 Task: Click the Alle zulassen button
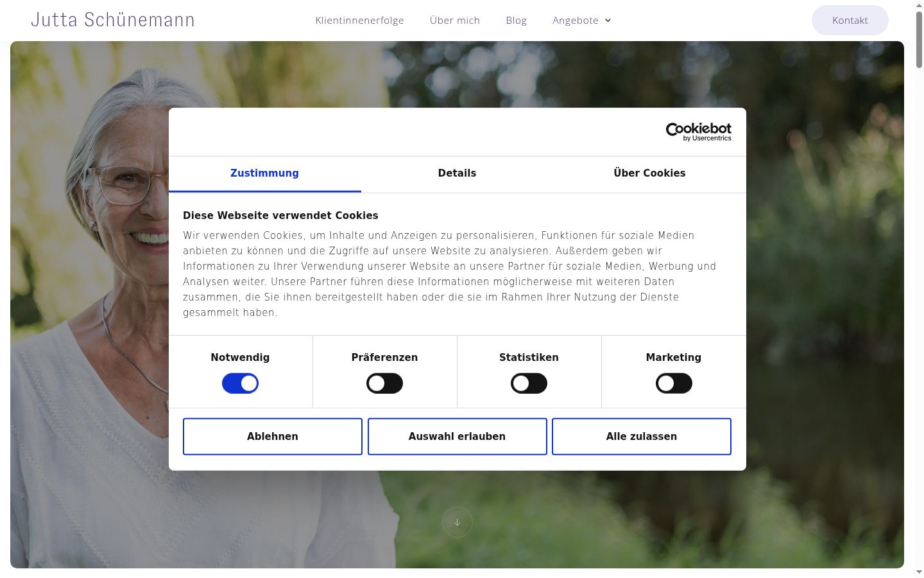click(642, 437)
